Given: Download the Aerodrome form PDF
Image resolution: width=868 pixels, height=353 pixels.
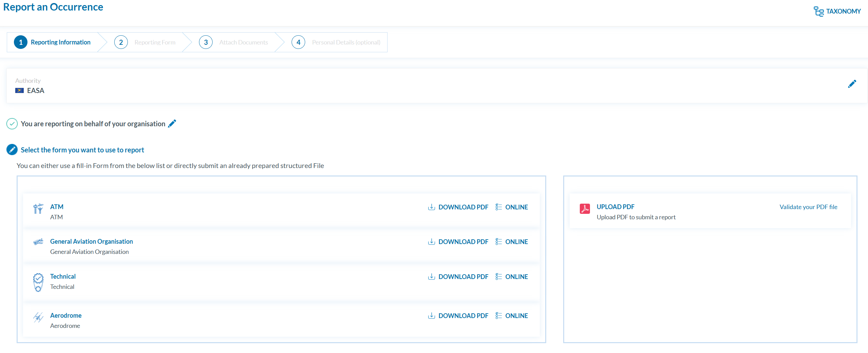Looking at the screenshot, I should coord(458,316).
